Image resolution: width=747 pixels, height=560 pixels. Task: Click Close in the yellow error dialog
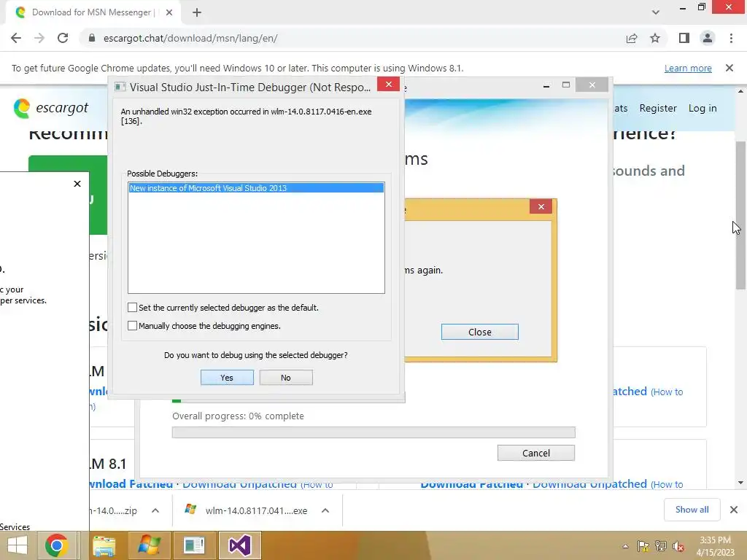pyautogui.click(x=480, y=332)
